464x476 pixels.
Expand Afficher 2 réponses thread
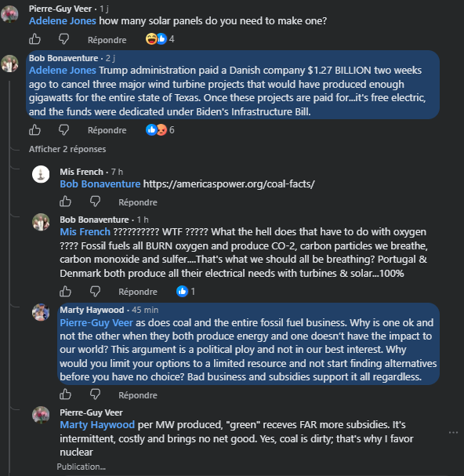(x=67, y=149)
